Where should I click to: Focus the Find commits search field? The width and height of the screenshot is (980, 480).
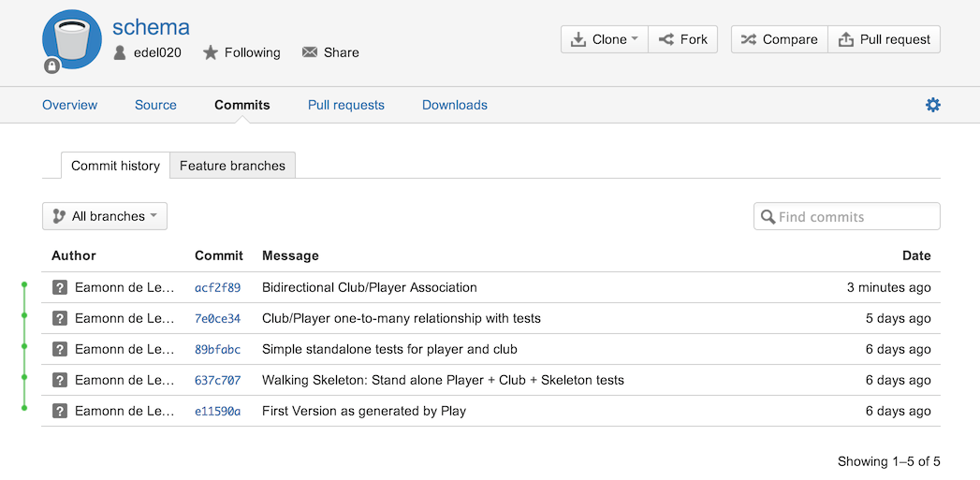coord(847,216)
